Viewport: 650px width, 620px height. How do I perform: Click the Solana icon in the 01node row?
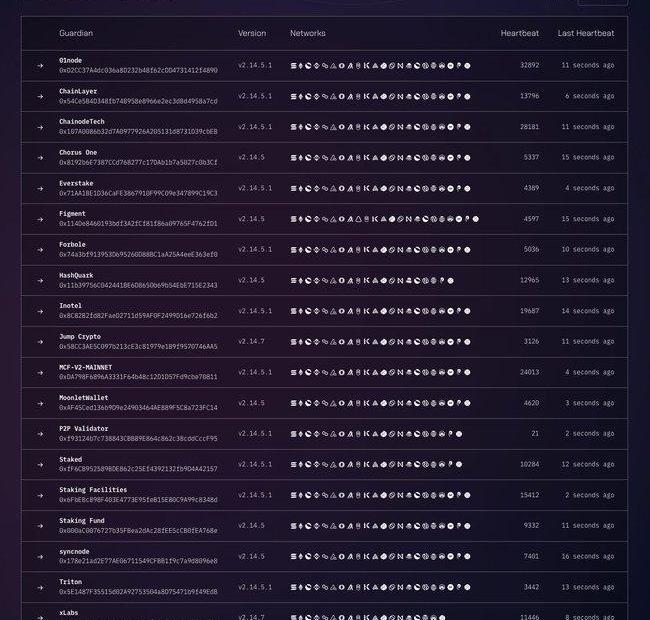tap(294, 66)
